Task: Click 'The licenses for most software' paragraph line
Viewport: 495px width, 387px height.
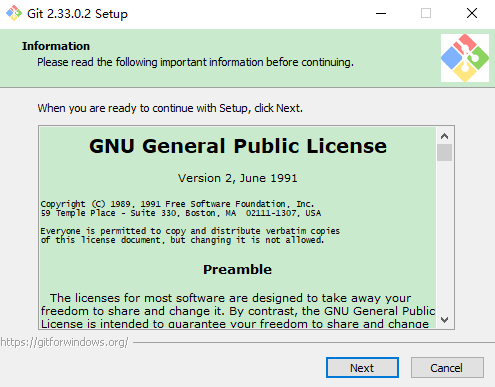Action: tap(230, 298)
